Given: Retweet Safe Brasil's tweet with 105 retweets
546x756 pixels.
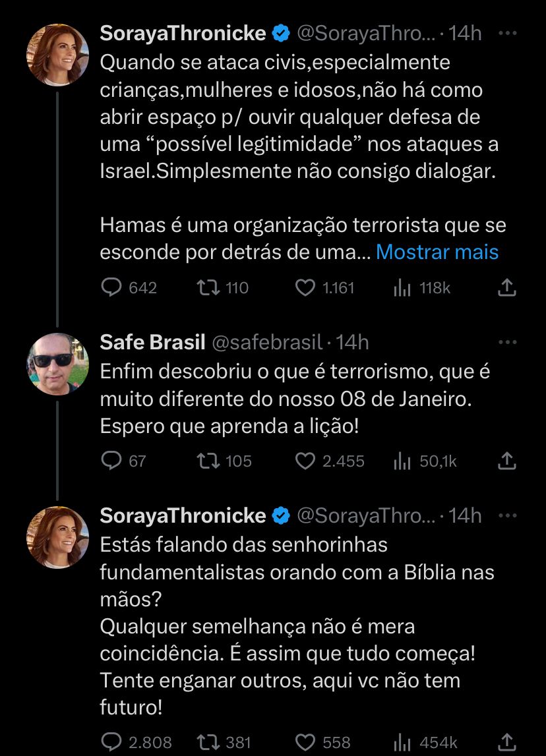Looking at the screenshot, I should (208, 461).
